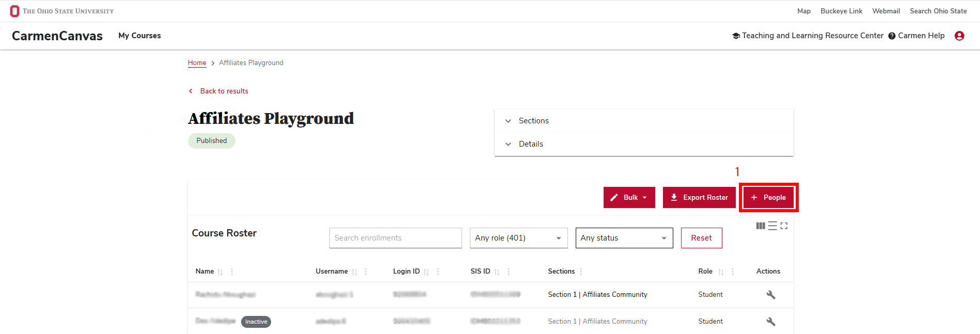
Task: Click the Search enrollments field
Action: coord(396,238)
